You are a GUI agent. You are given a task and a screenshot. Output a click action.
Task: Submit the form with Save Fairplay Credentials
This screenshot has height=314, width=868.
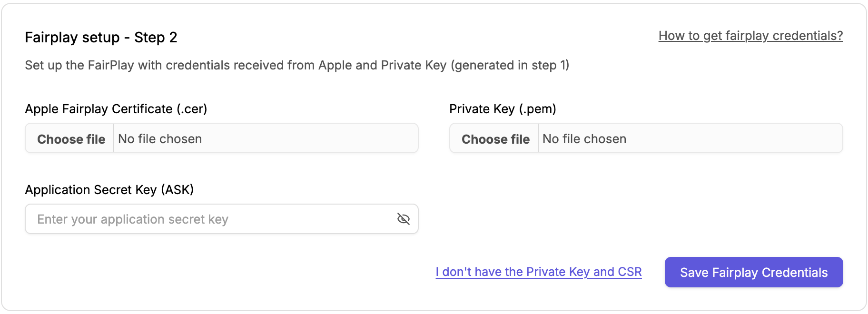[753, 272]
